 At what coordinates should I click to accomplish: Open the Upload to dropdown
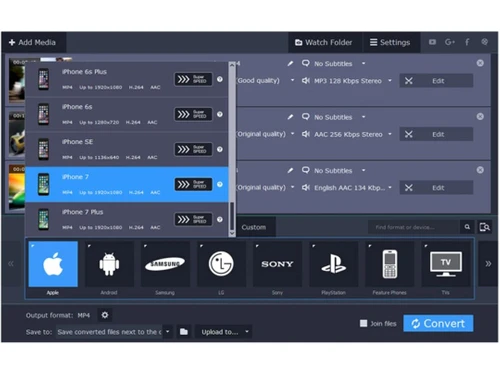224,332
